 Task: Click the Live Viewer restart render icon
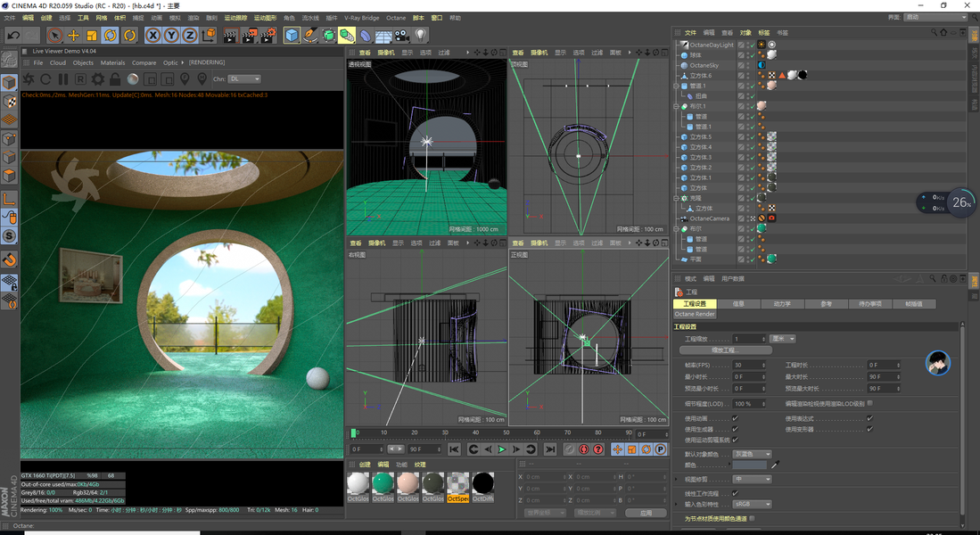coord(45,79)
